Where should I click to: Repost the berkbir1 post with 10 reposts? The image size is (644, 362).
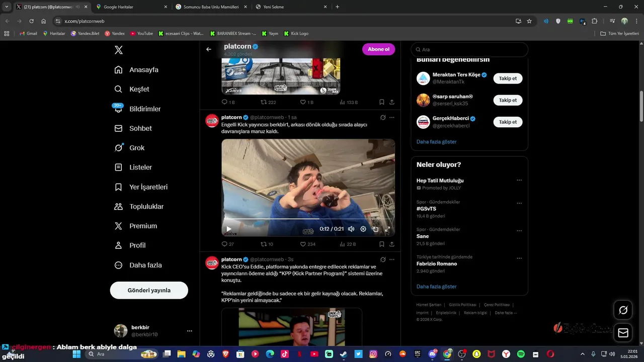click(x=267, y=244)
